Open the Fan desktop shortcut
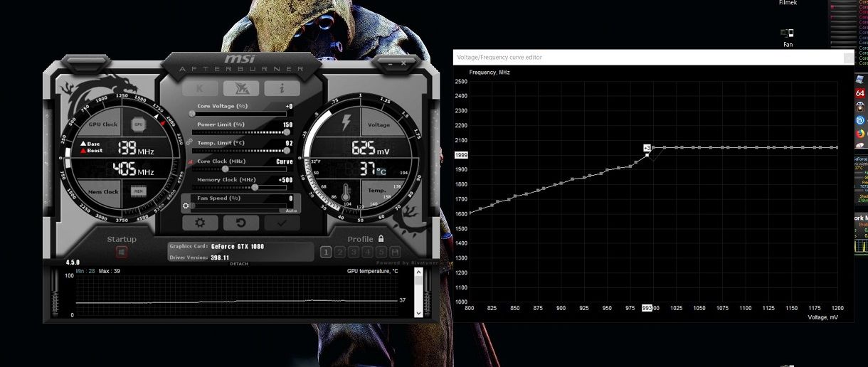The height and width of the screenshot is (367, 868). point(788,38)
